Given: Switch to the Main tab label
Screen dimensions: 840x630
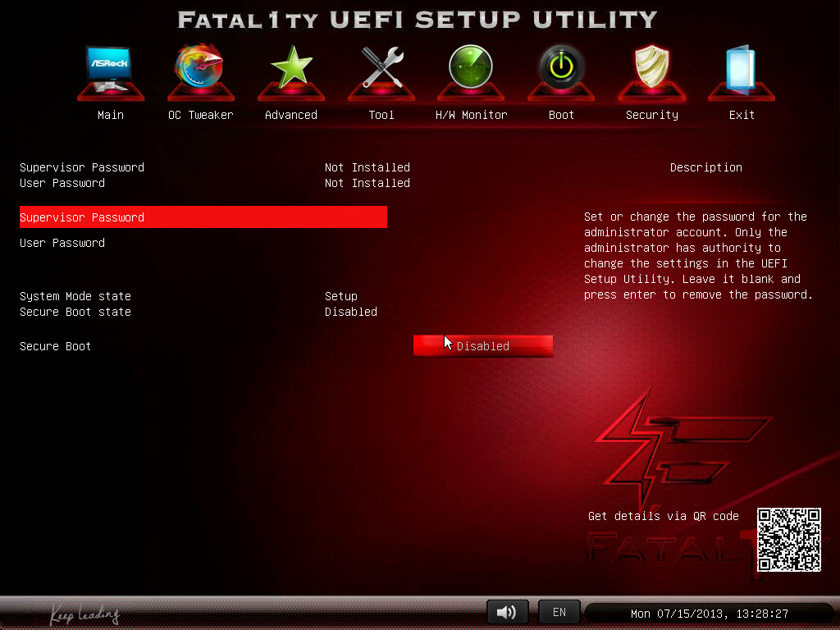Looking at the screenshot, I should pyautogui.click(x=111, y=115).
